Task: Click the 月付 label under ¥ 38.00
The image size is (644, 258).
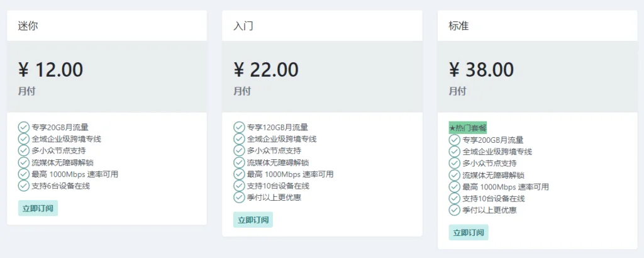Action: tap(457, 91)
